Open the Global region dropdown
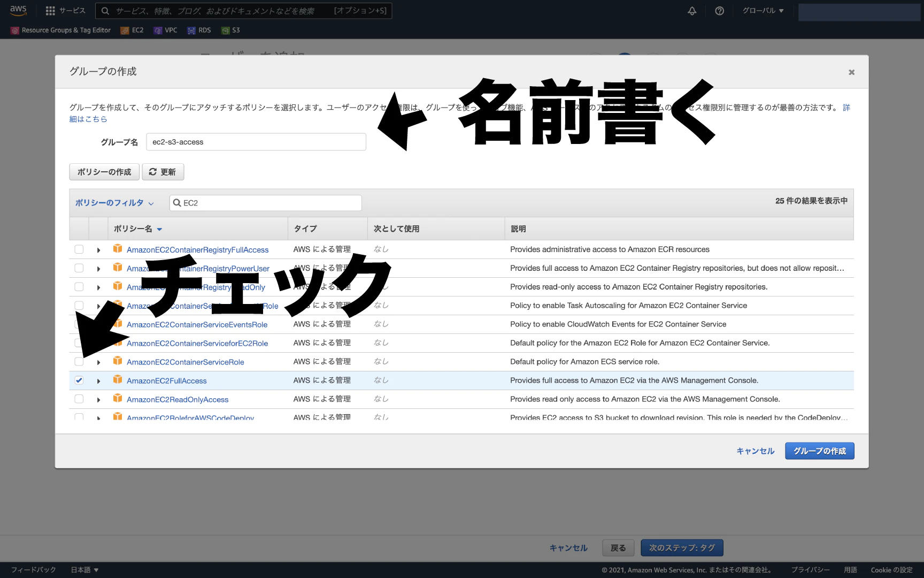Image resolution: width=924 pixels, height=578 pixels. tap(763, 11)
